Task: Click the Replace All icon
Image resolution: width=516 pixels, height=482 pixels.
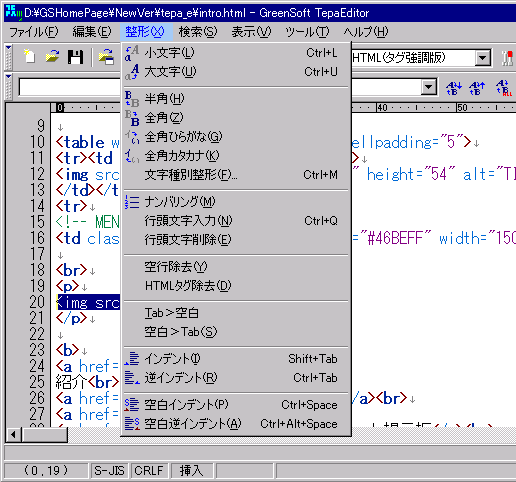Action: pyautogui.click(x=503, y=88)
